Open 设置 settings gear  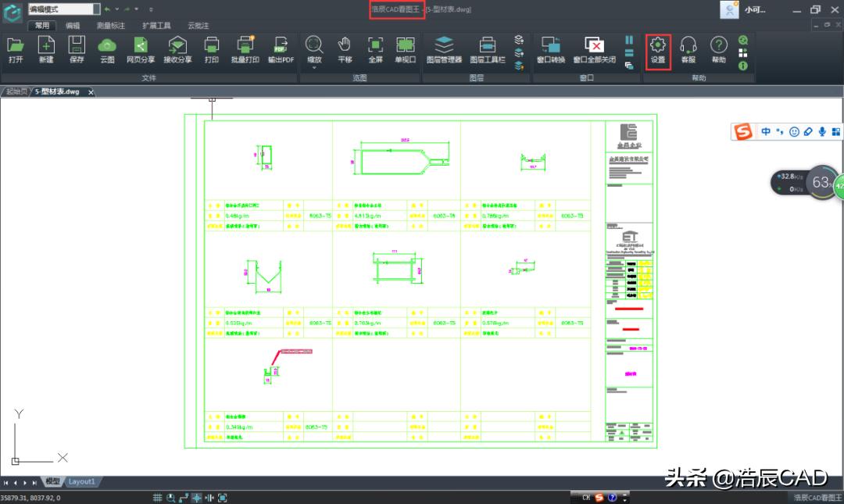point(658,51)
